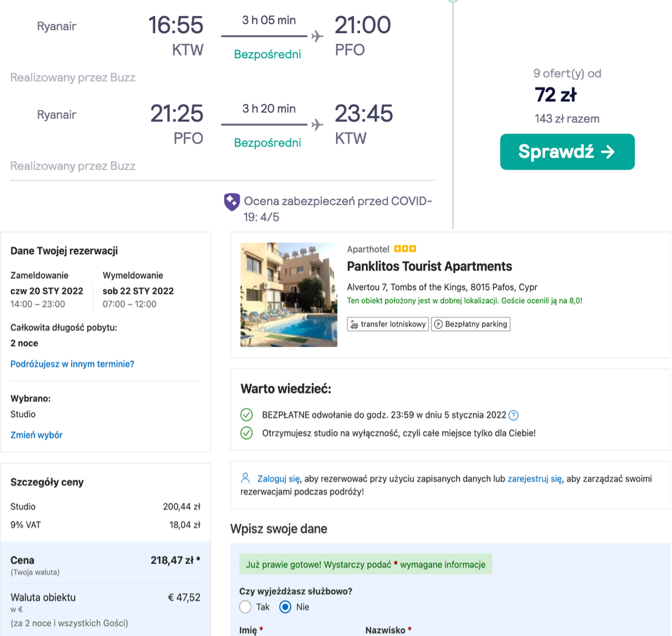The image size is (672, 636).
Task: Click the return flight plane arrow icon
Action: [318, 124]
